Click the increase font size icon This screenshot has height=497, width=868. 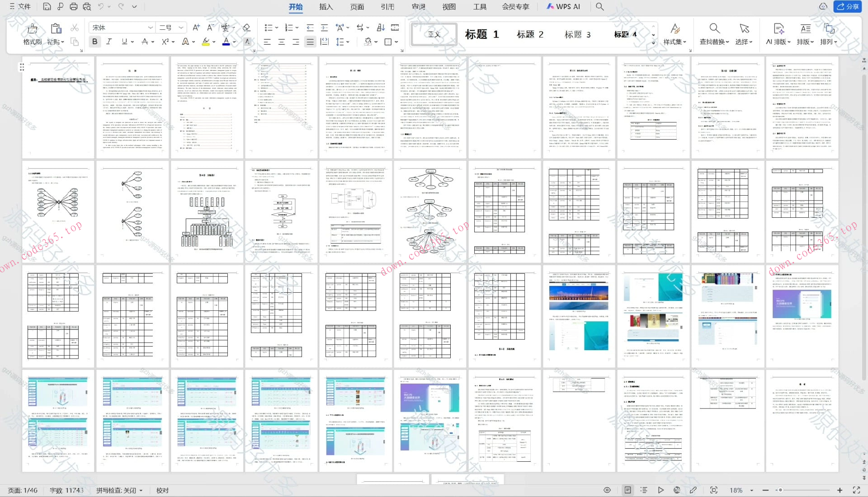(196, 28)
